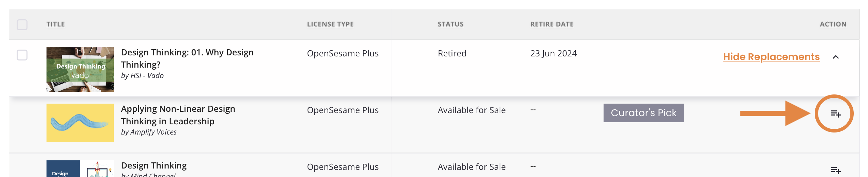Open Design Thinking Vado course thumbnail
The image size is (868, 177).
coord(80,69)
